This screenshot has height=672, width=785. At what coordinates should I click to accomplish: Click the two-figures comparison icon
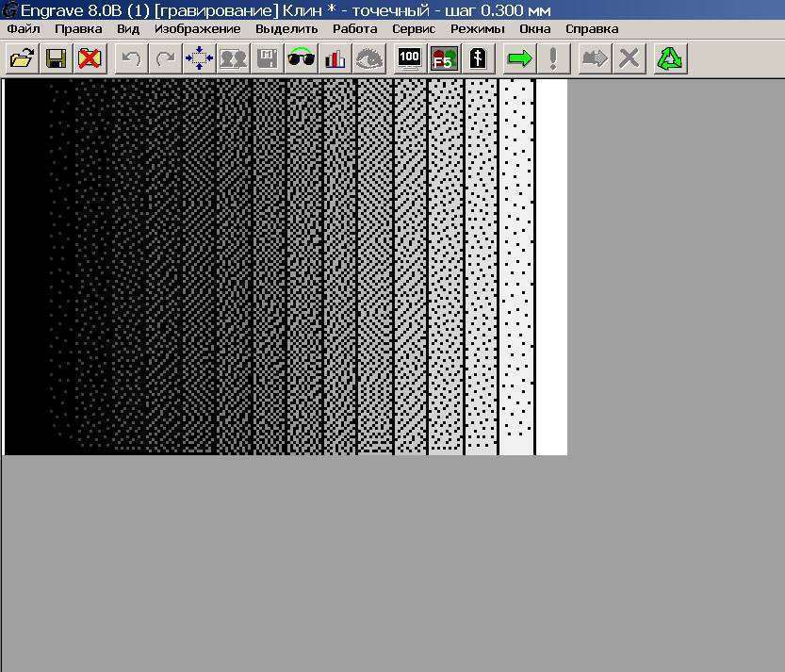pyautogui.click(x=232, y=57)
